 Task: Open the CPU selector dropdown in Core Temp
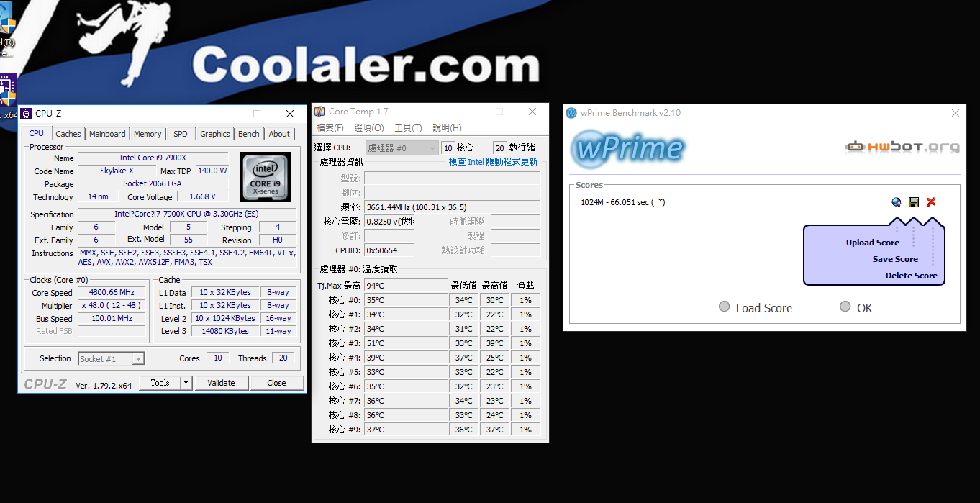pos(401,148)
